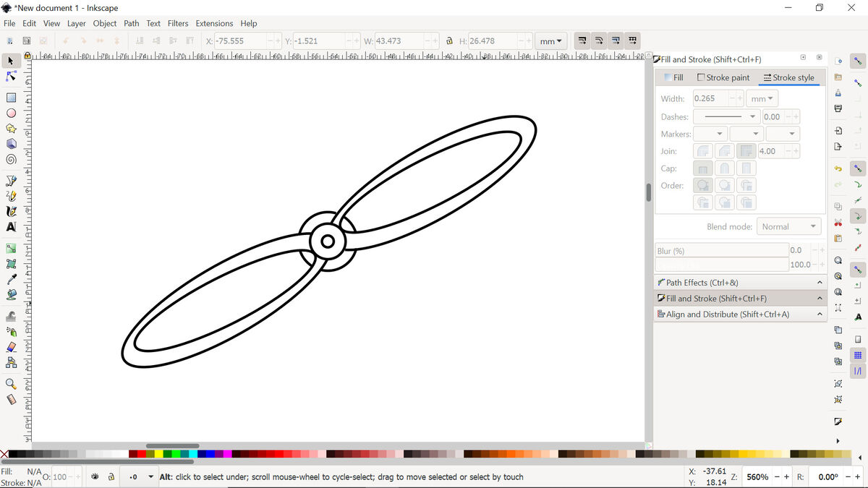Toggle move gradients with objects
The height and width of the screenshot is (488, 868).
tap(616, 41)
